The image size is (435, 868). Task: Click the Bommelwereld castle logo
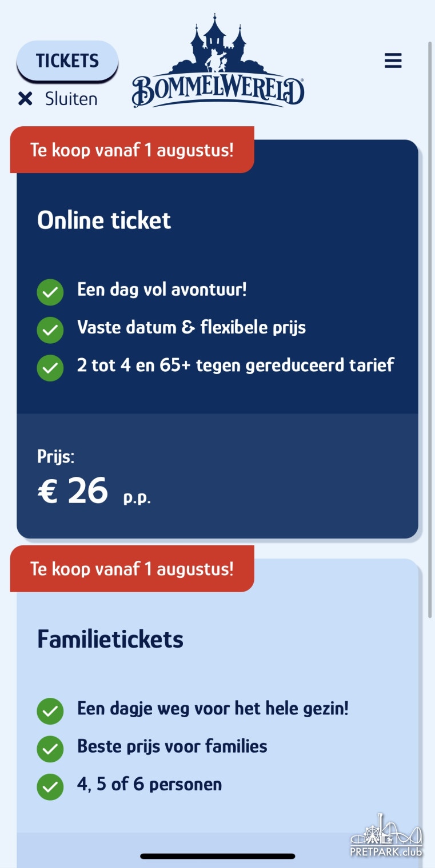click(x=218, y=62)
